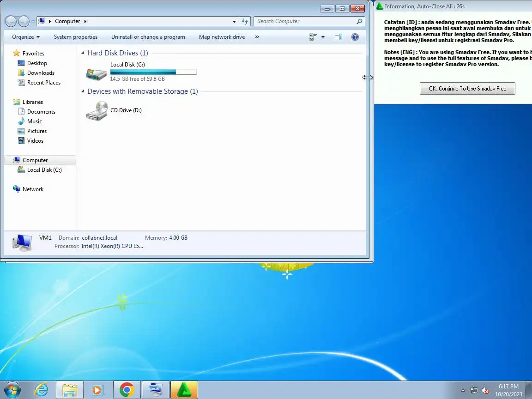Open the Documents library
This screenshot has height=399, width=532.
click(41, 112)
